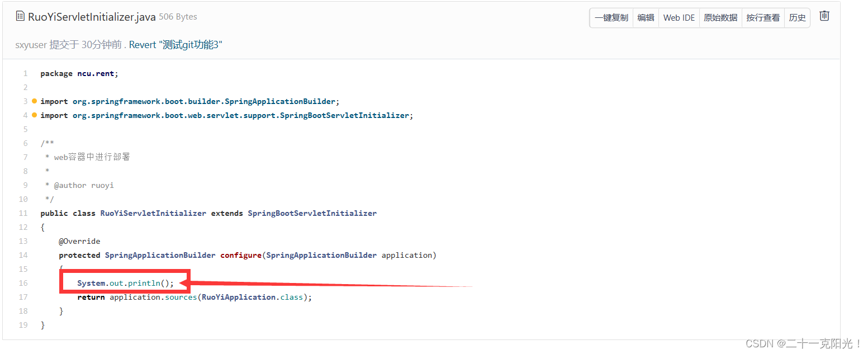The width and height of the screenshot is (868, 354).
Task: Click the SpringApplicationBuilder import statement
Action: point(190,101)
